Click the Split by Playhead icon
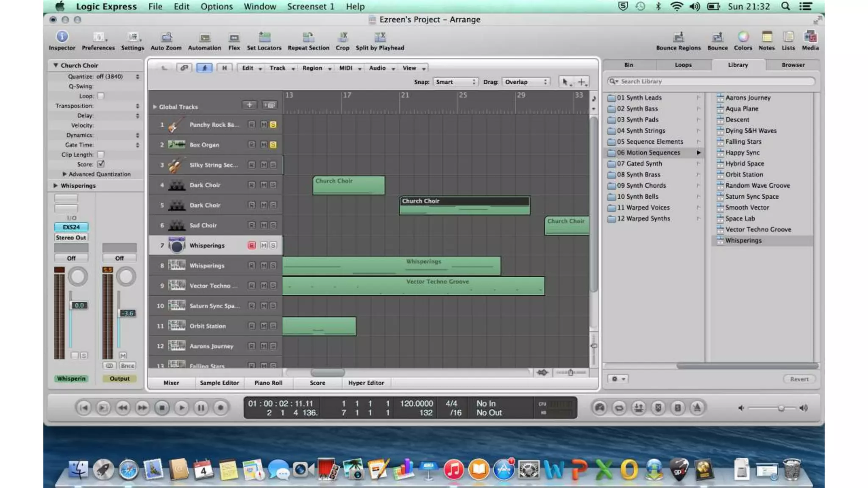This screenshot has width=868, height=488. [380, 37]
